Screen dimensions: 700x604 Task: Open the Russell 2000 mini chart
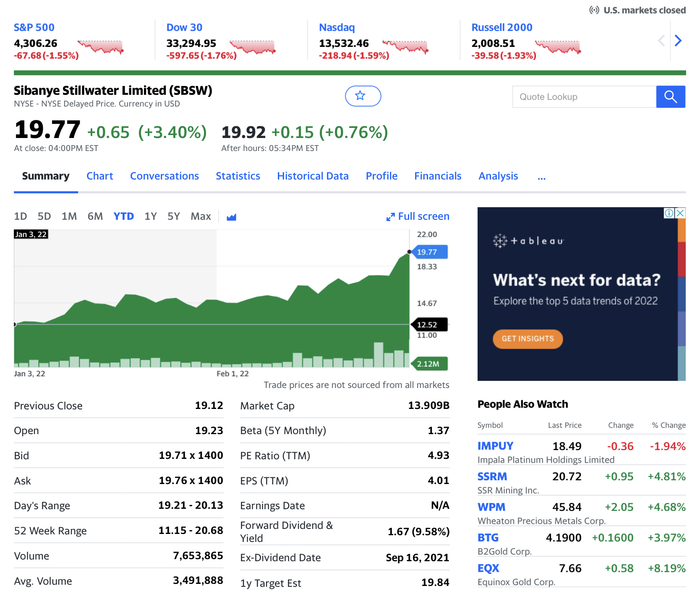558,47
